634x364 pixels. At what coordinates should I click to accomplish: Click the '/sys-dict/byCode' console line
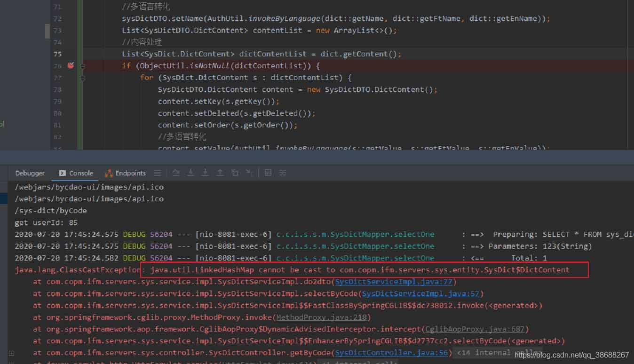pyautogui.click(x=51, y=211)
